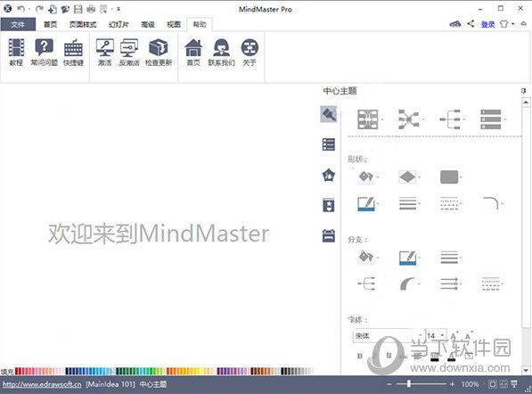This screenshot has height=394, width=532.
Task: Switch to the 首页 ribbon tab
Action: click(x=50, y=24)
